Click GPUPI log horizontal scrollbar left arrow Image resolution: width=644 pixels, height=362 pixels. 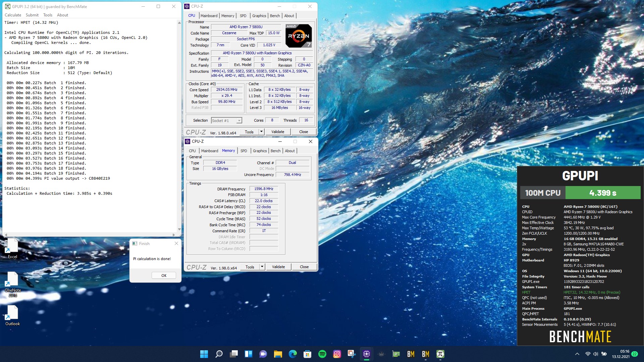6,235
